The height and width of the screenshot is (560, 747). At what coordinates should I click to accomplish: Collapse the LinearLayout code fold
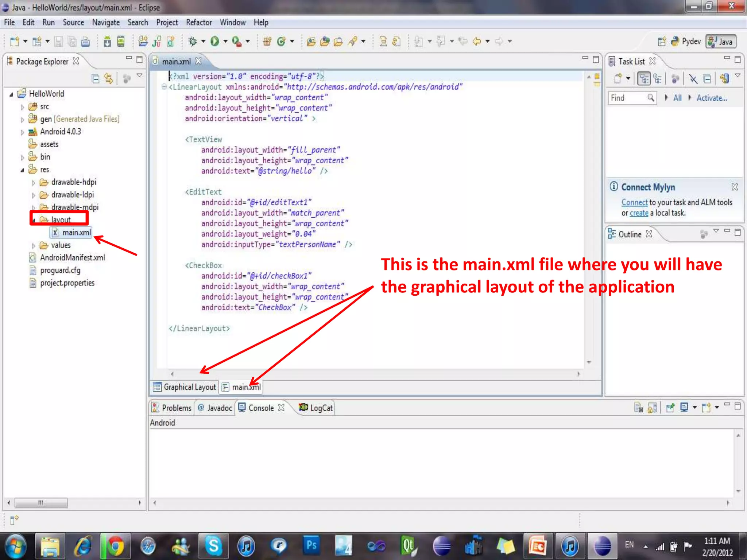pyautogui.click(x=164, y=87)
